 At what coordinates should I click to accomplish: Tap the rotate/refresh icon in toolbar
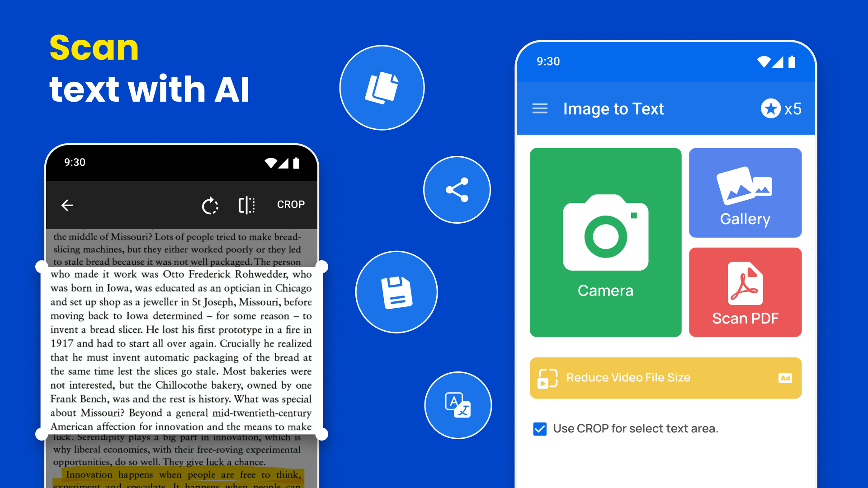tap(210, 204)
